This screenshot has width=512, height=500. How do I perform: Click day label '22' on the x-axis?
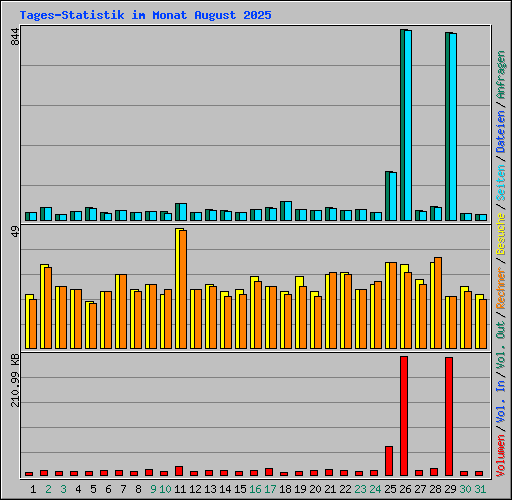pyautogui.click(x=345, y=489)
